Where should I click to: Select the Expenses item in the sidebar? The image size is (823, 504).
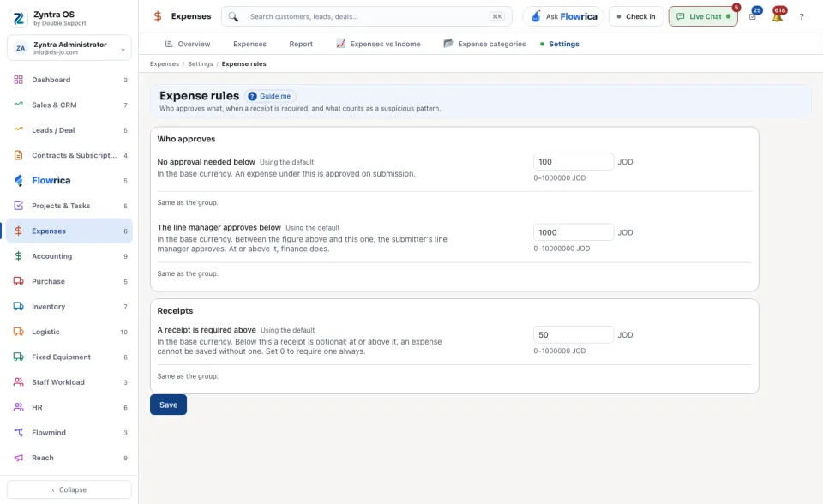pyautogui.click(x=69, y=231)
